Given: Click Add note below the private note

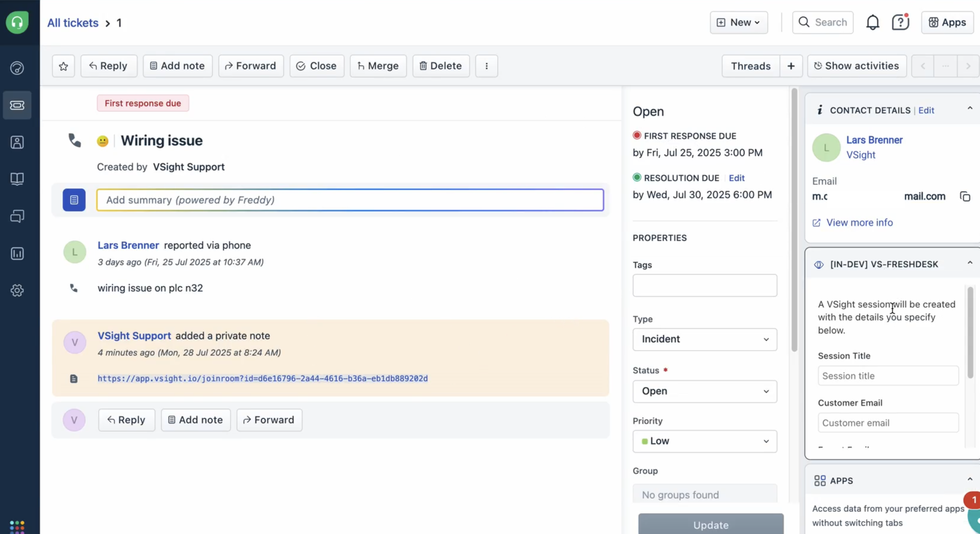Looking at the screenshot, I should 196,420.
